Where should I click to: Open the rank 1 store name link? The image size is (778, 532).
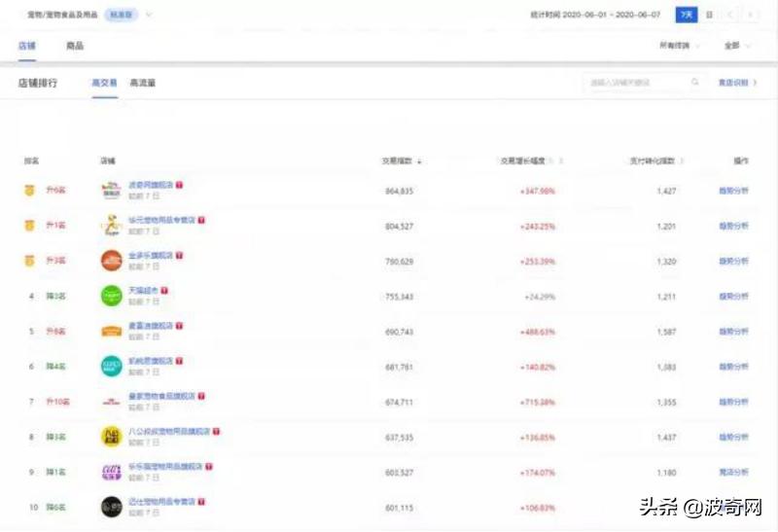(151, 185)
